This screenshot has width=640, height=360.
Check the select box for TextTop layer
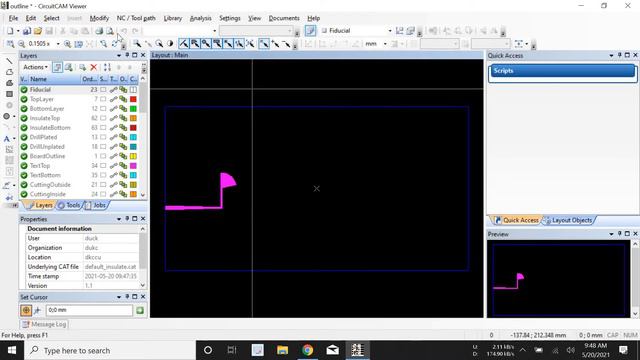pos(103,166)
